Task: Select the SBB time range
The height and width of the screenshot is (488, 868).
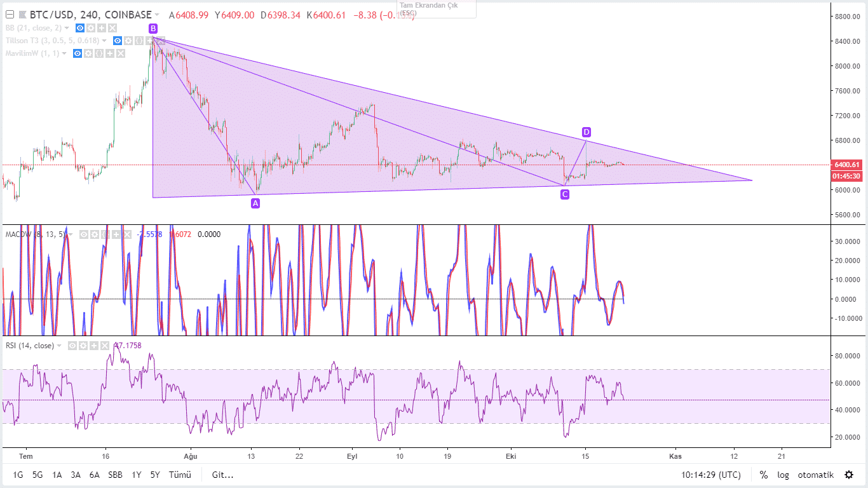Action: (116, 475)
